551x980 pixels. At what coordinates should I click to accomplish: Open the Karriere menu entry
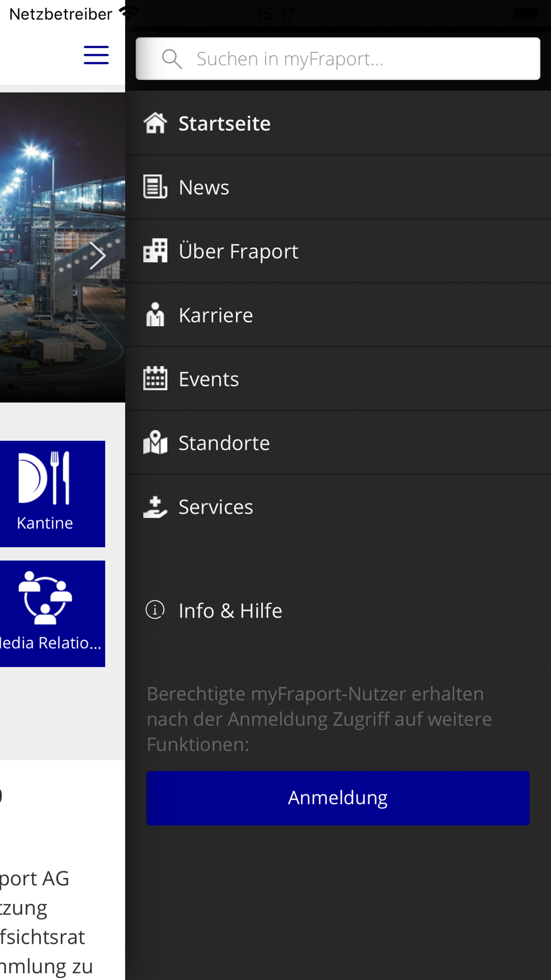point(338,315)
